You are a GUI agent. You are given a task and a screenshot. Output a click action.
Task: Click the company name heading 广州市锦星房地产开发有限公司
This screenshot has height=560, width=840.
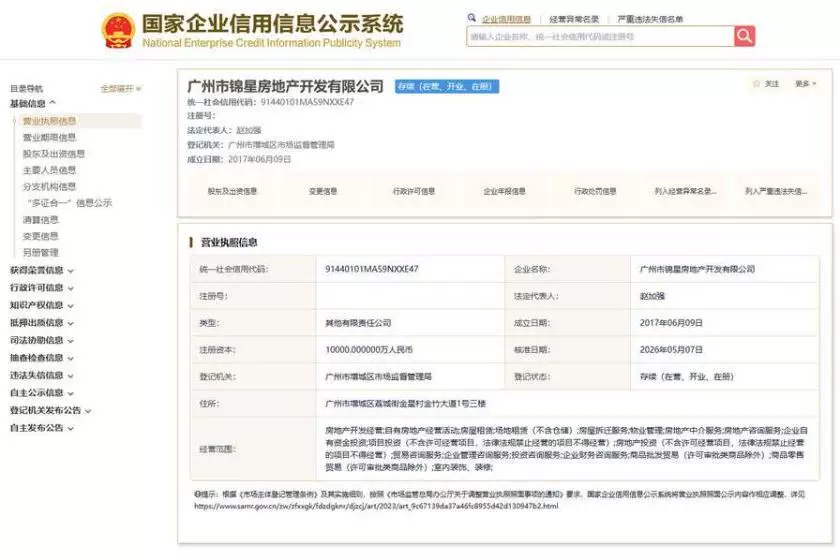(x=286, y=86)
